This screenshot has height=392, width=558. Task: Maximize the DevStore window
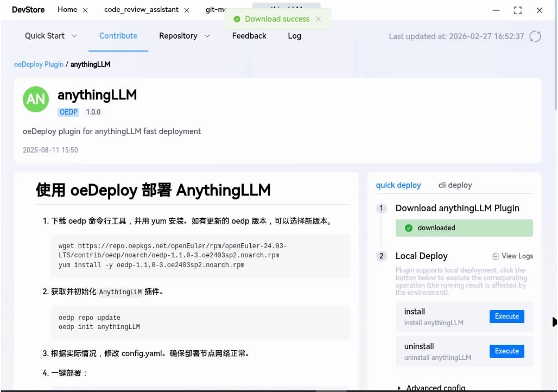tap(517, 10)
